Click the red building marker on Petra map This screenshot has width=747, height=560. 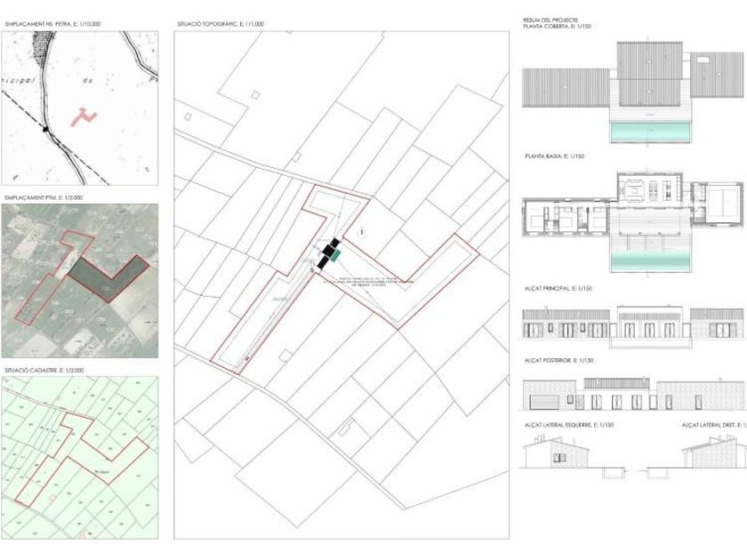pos(84,116)
